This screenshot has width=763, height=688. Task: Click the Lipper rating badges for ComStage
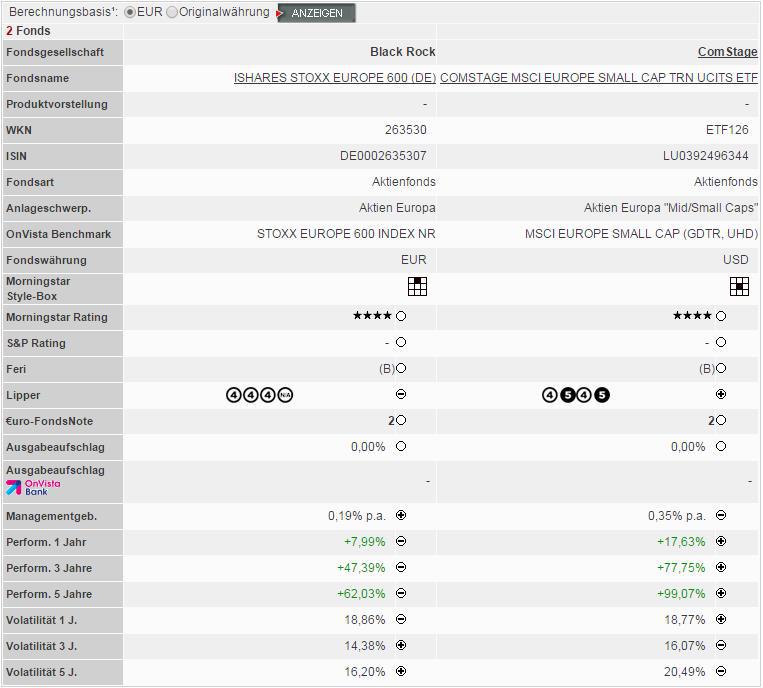coord(576,395)
